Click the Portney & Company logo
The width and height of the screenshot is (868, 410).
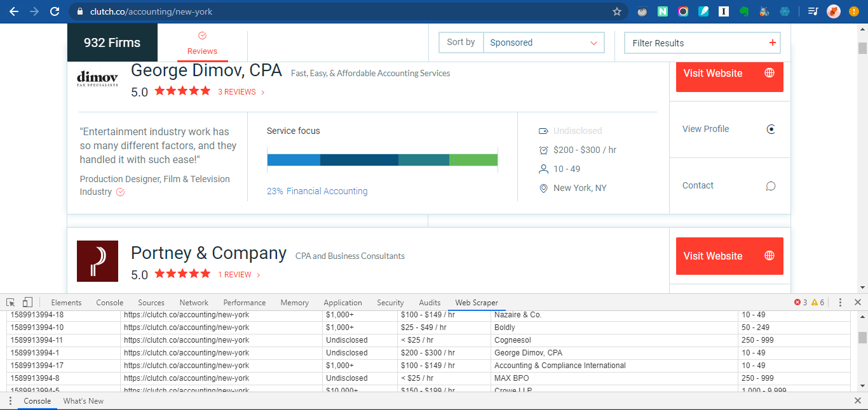[x=97, y=261]
